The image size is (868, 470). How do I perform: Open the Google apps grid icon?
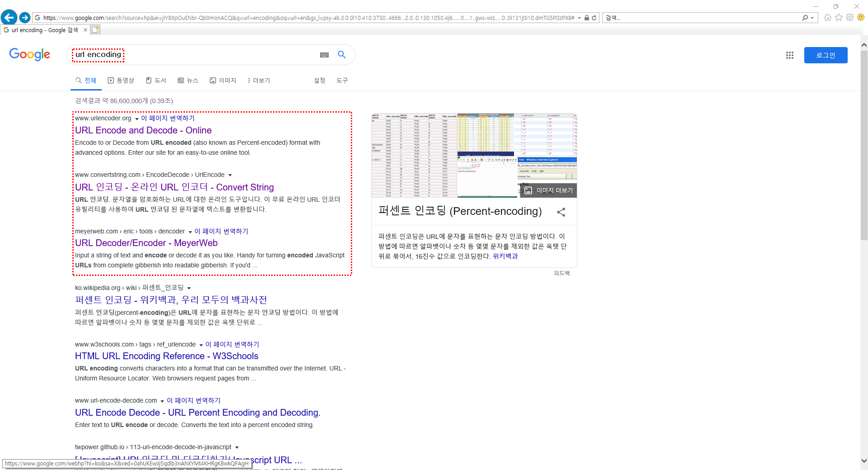(790, 55)
